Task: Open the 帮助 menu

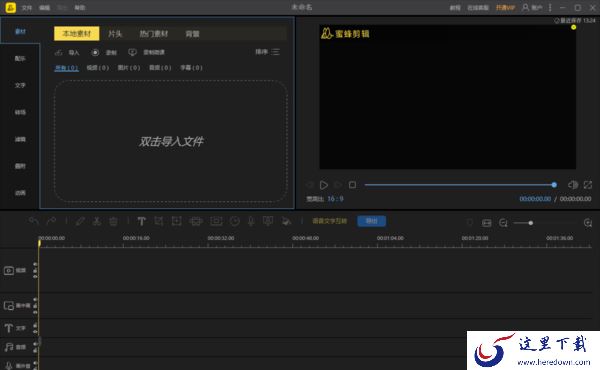Action: click(x=80, y=8)
